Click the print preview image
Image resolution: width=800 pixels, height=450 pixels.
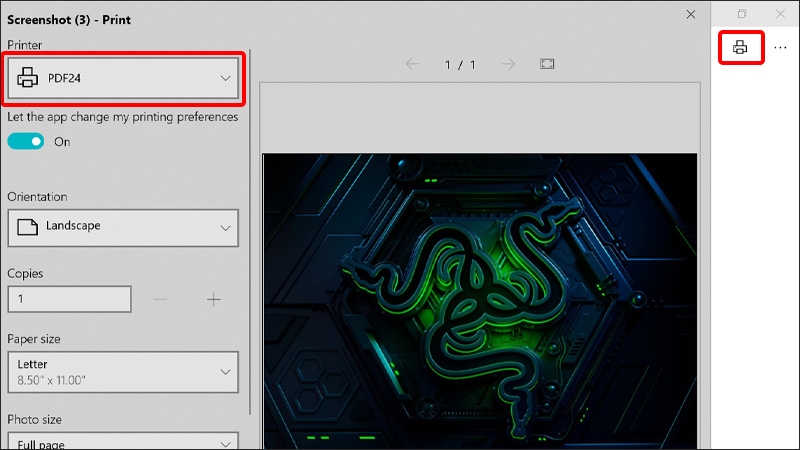480,301
